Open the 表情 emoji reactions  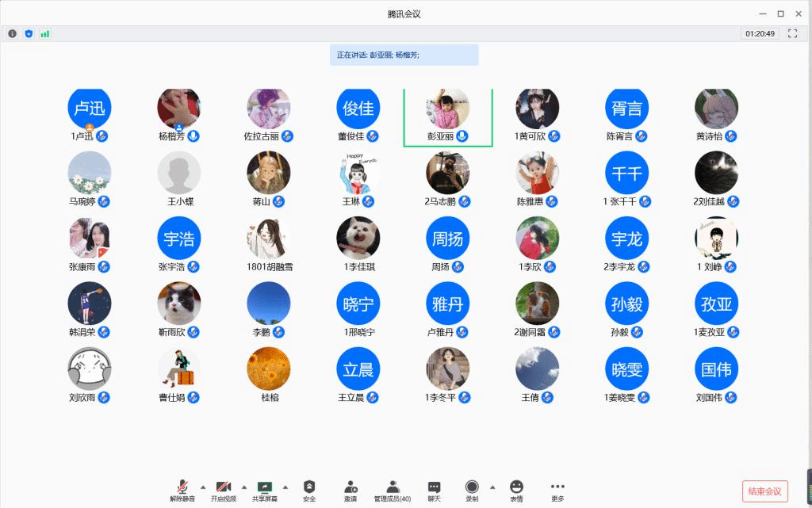point(516,491)
